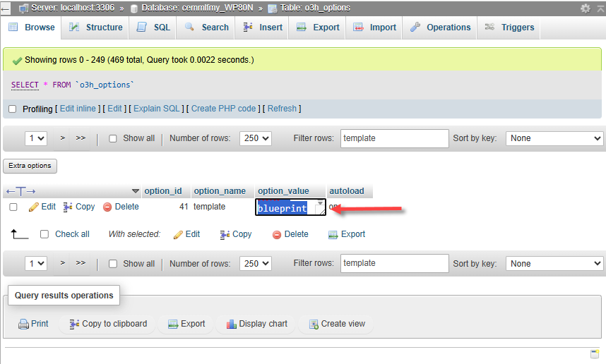Jump to last page with top >> button
This screenshot has width=606, height=364.
point(81,138)
